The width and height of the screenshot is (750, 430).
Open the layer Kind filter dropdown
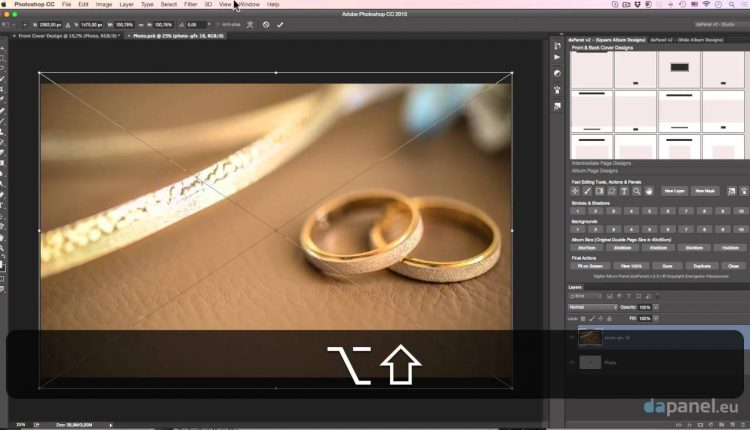(585, 297)
